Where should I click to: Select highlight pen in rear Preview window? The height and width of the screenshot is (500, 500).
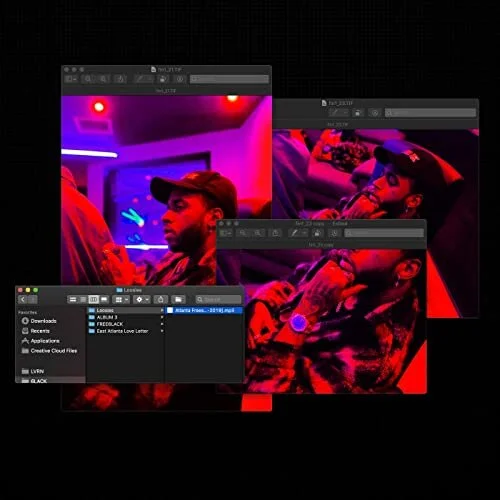(x=334, y=113)
